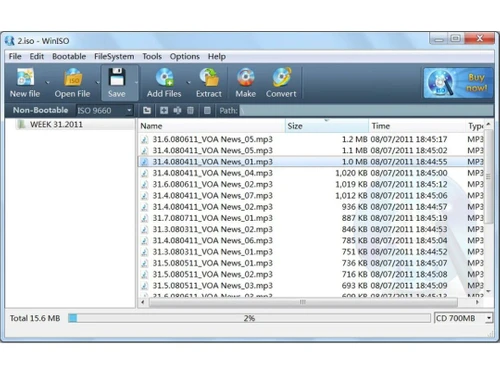Image resolution: width=500 pixels, height=375 pixels.
Task: Open the Edit menu
Action: (37, 56)
